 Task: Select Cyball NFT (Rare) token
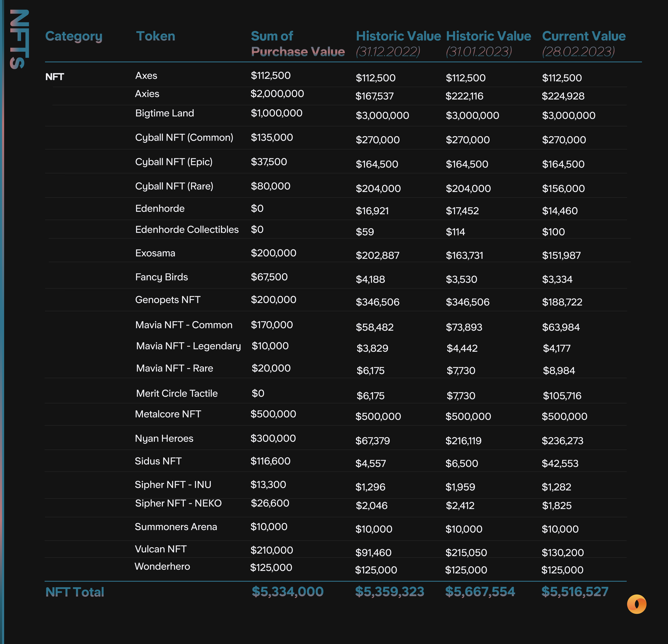pyautogui.click(x=174, y=186)
